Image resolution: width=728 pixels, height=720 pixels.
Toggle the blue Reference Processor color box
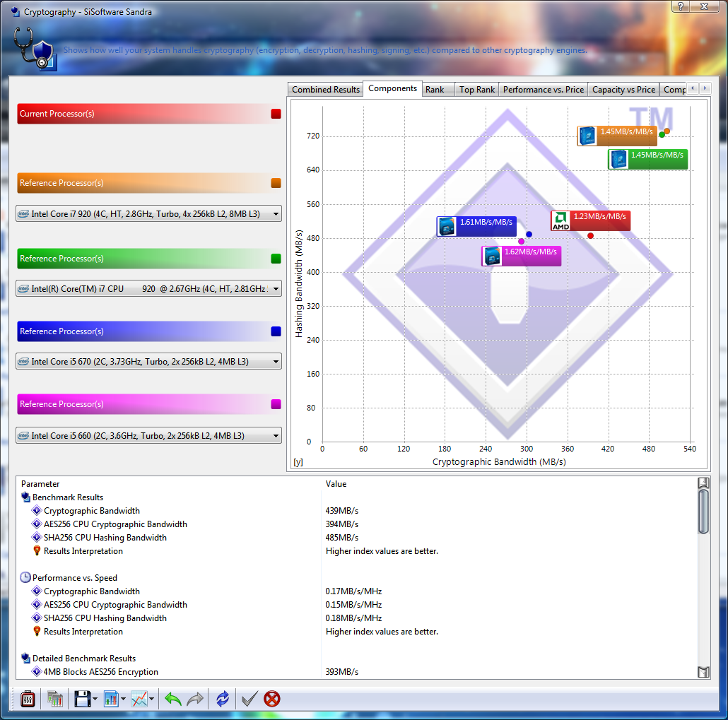click(276, 331)
